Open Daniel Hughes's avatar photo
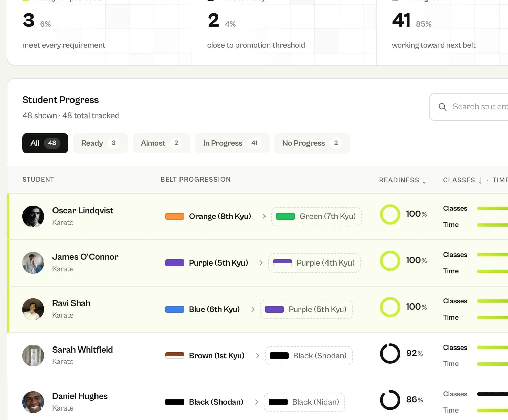508x420 pixels. coord(33,402)
